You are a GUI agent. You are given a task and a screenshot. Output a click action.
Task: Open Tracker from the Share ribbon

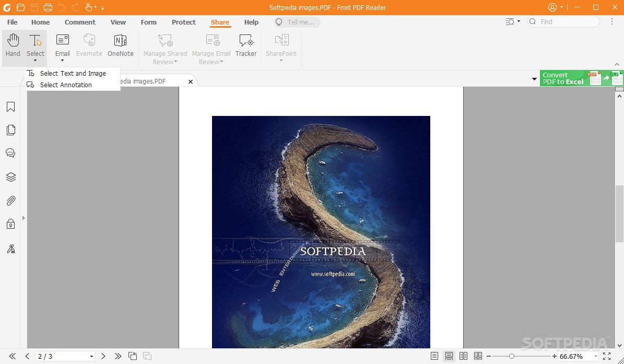click(245, 45)
